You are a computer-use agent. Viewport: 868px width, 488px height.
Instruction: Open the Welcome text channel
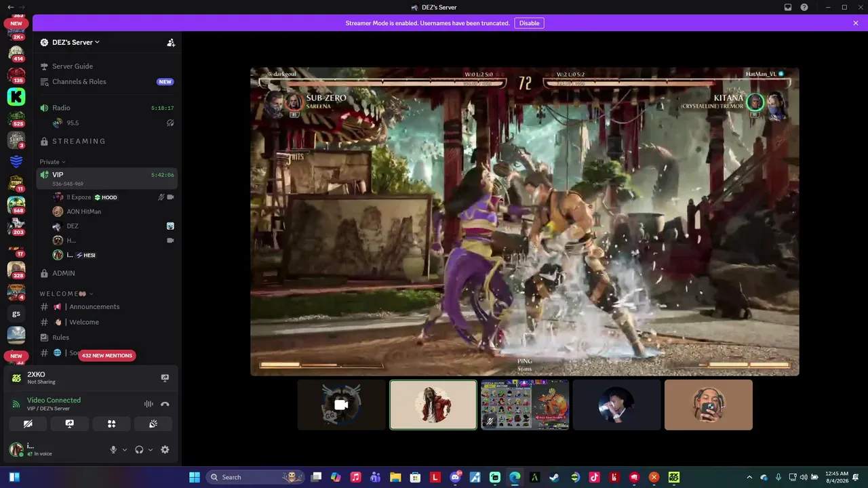(x=107, y=322)
